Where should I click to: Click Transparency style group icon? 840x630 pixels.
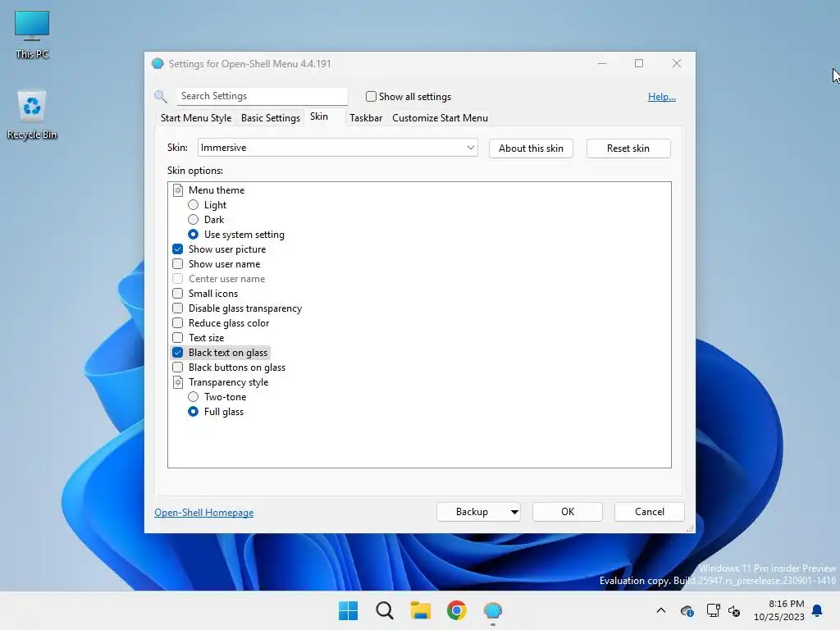[178, 382]
